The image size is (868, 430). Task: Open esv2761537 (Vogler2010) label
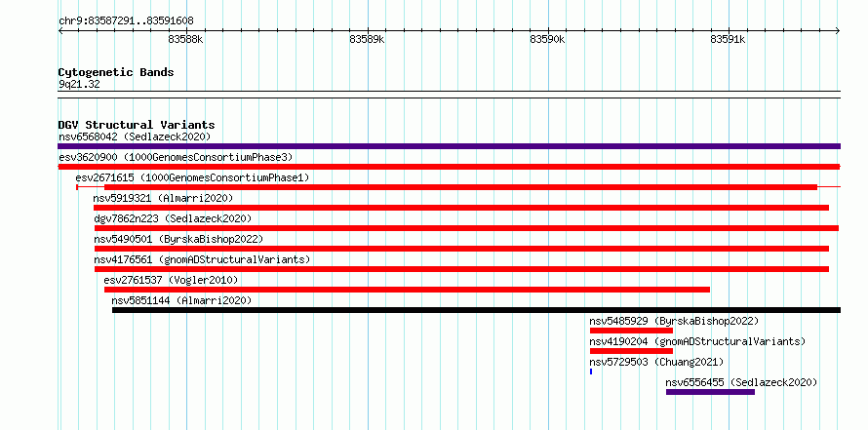point(171,280)
